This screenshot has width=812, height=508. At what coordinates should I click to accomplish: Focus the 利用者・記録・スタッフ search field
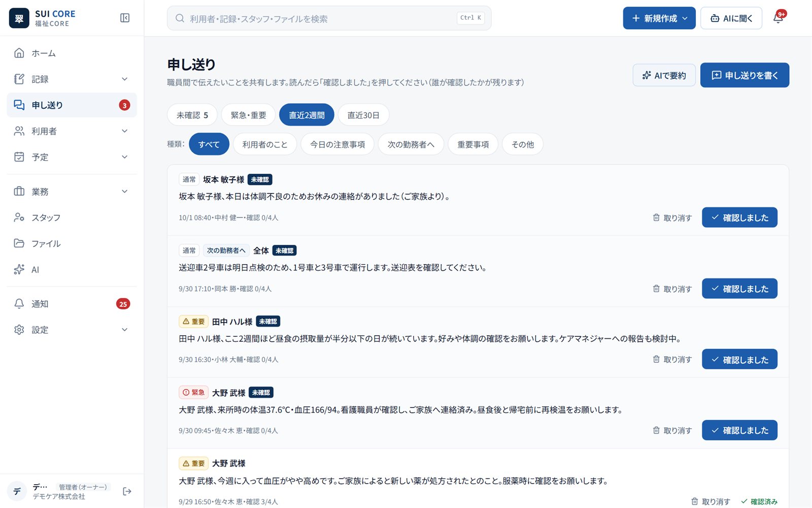pos(329,18)
